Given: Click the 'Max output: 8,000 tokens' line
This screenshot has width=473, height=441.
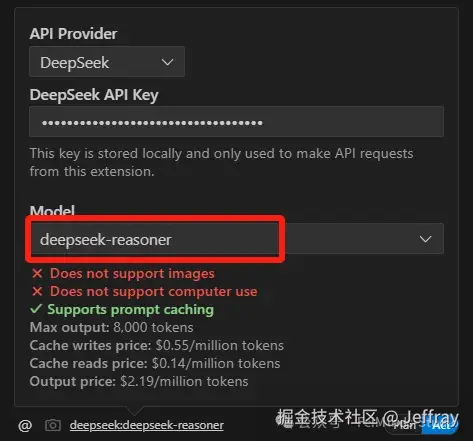Looking at the screenshot, I should [111, 327].
